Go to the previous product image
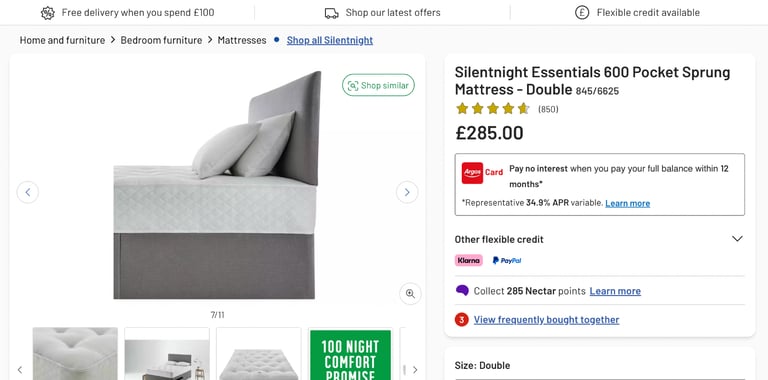 pos(28,192)
